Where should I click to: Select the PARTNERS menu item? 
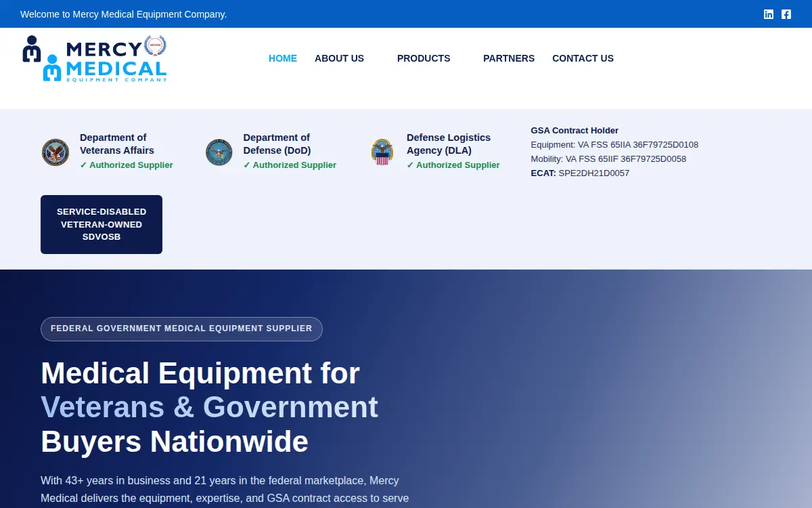509,58
